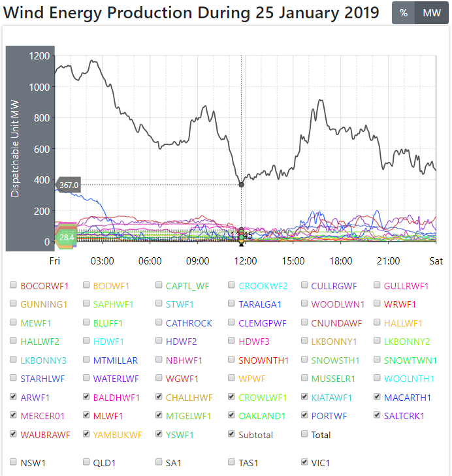This screenshot has height=476, width=452.
Task: Click the green 28.4 value label
Action: (x=67, y=238)
